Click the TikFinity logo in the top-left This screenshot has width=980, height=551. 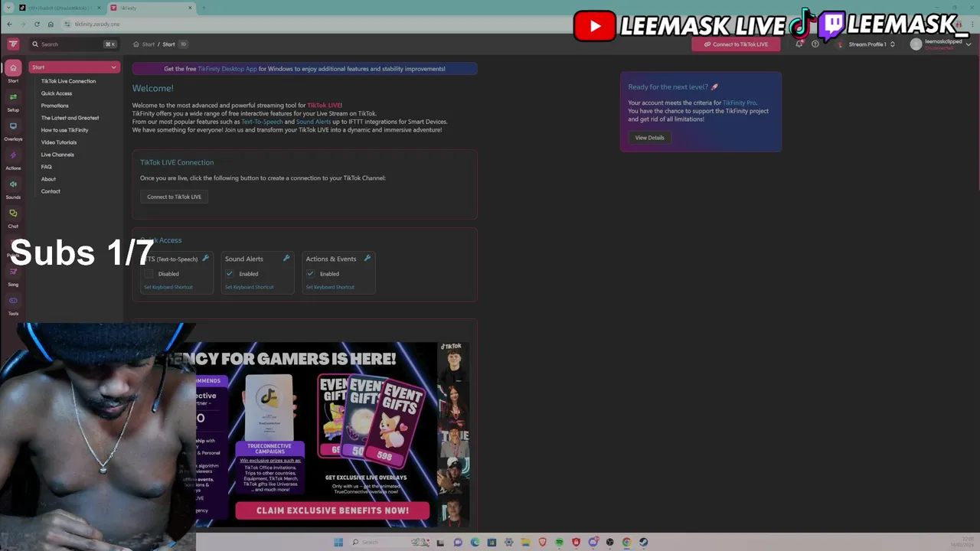click(x=13, y=44)
